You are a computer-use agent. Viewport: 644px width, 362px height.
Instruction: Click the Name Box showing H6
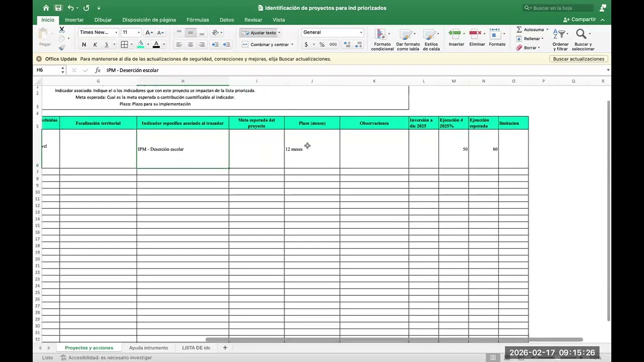(50, 70)
